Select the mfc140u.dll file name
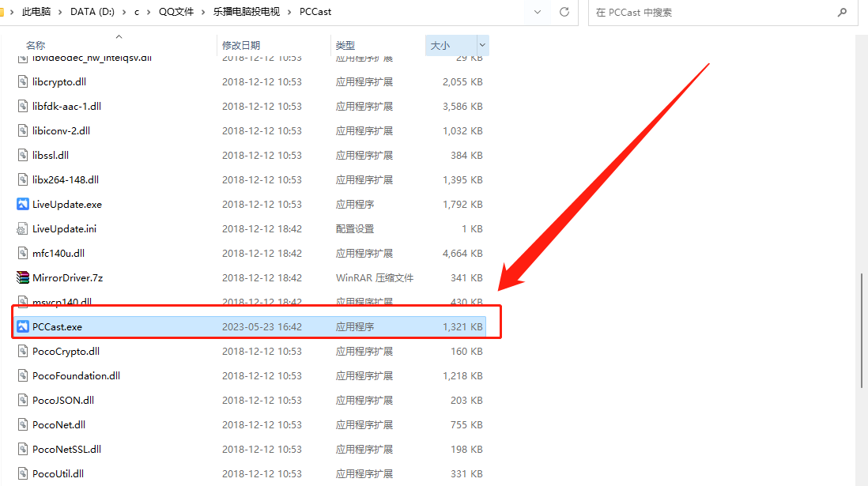Viewport: 868px width, 486px height. (58, 253)
